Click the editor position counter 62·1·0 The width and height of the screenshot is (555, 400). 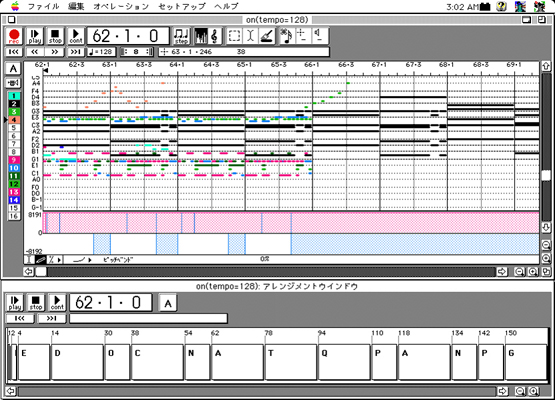tap(128, 36)
